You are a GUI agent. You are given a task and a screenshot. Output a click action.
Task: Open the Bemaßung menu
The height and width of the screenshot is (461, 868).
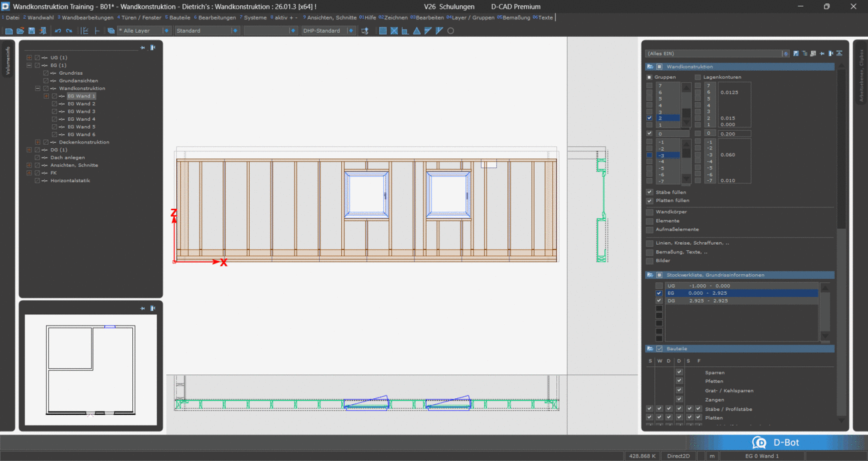tap(516, 17)
